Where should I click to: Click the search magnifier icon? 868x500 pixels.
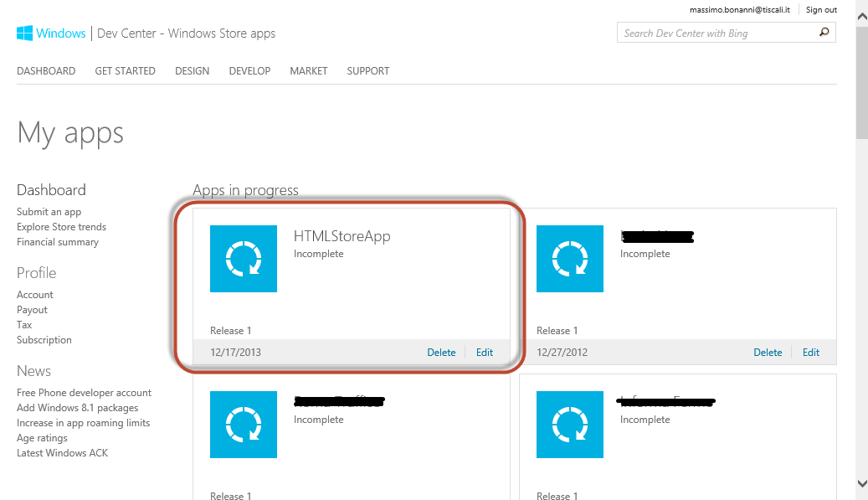[x=824, y=34]
